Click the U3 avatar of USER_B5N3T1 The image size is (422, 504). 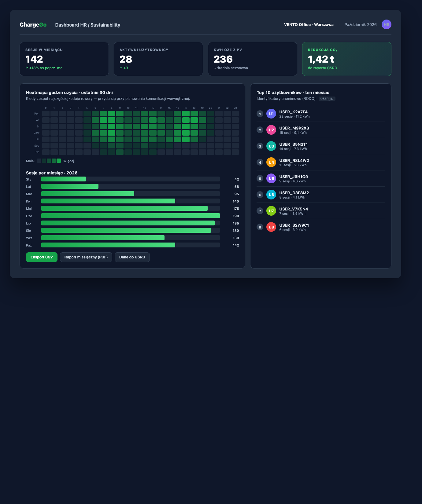(271, 146)
